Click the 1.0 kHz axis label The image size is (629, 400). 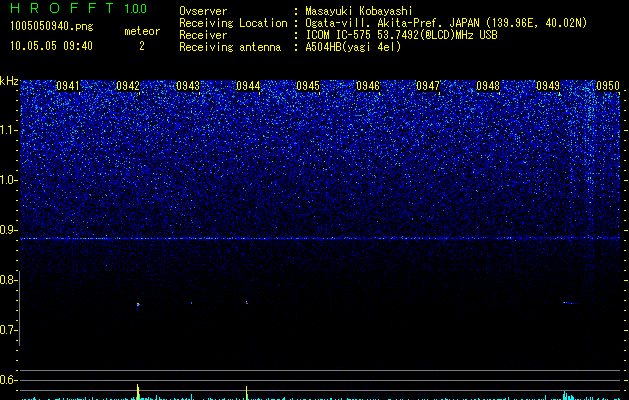click(x=9, y=180)
